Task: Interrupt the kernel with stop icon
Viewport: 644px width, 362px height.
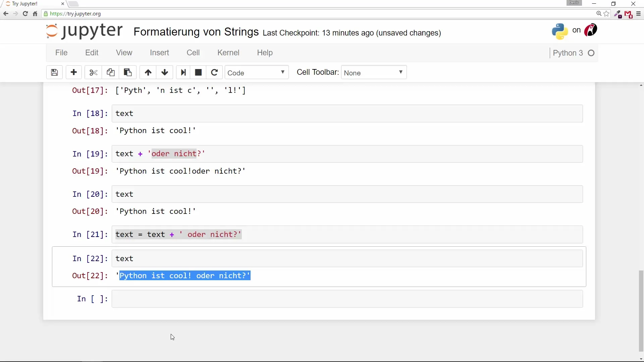Action: point(198,72)
